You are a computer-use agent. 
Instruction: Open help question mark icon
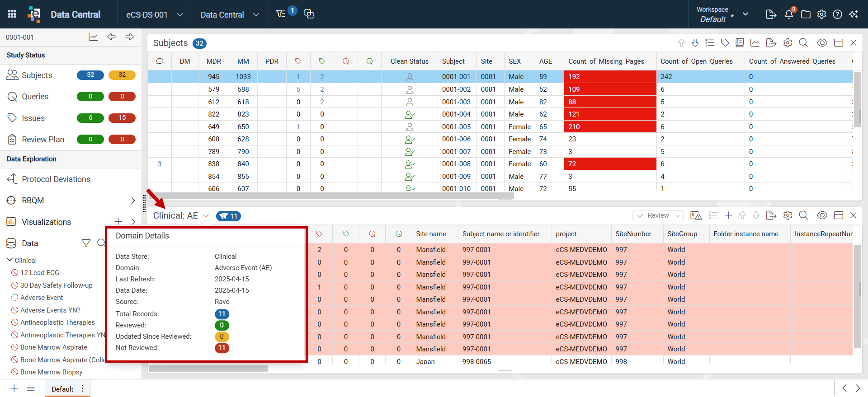coord(837,14)
